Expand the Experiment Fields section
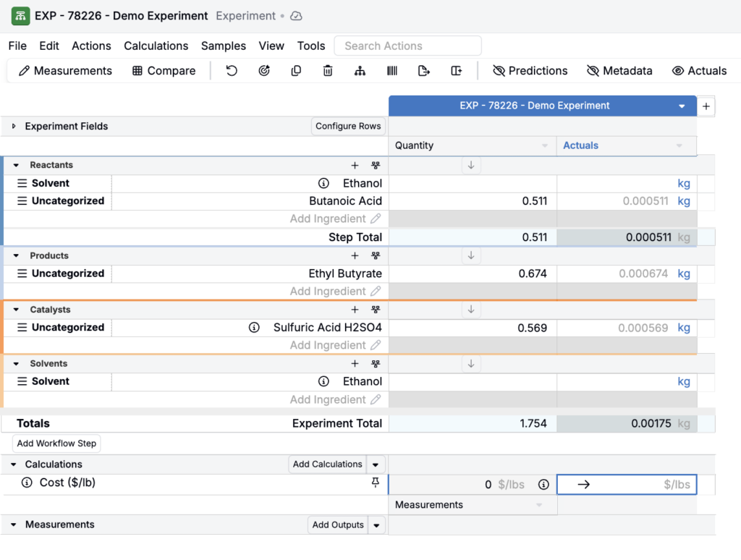Viewport: 741px width, 560px height. [x=14, y=126]
